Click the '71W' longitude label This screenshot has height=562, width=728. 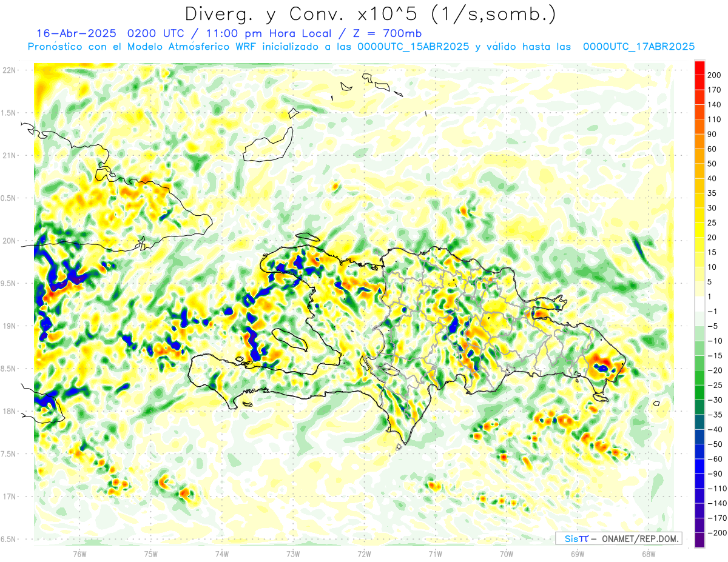[x=435, y=554]
